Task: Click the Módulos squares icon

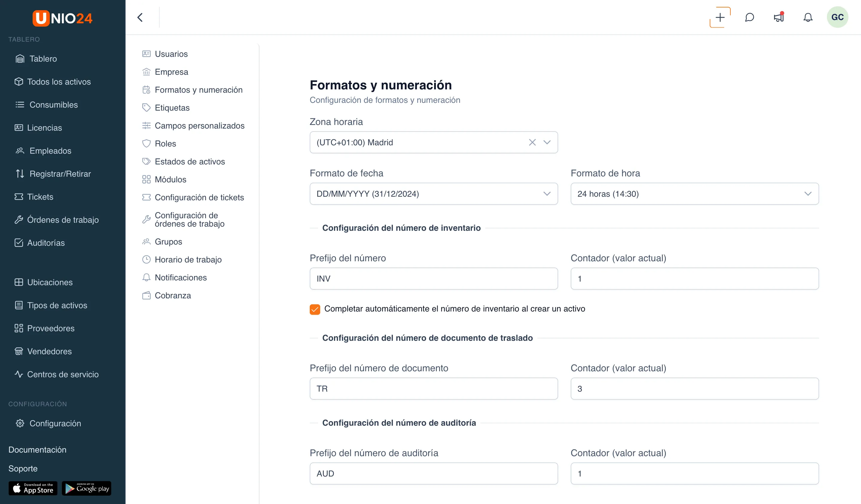Action: tap(146, 179)
